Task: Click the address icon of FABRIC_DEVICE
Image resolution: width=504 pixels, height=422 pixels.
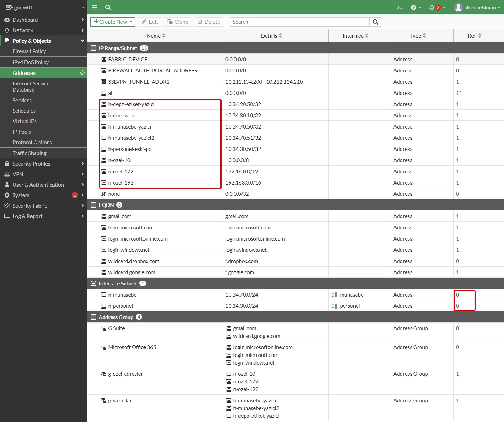Action: pos(104,60)
